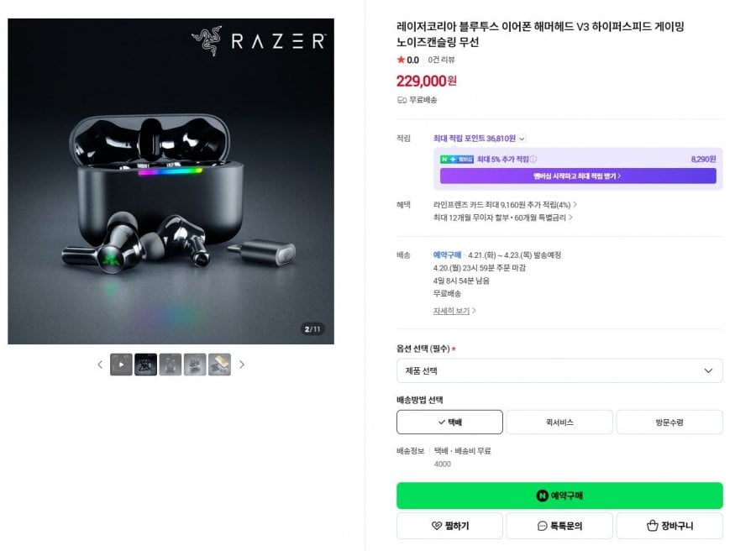Click the green 예약구매 preorder button

[559, 496]
